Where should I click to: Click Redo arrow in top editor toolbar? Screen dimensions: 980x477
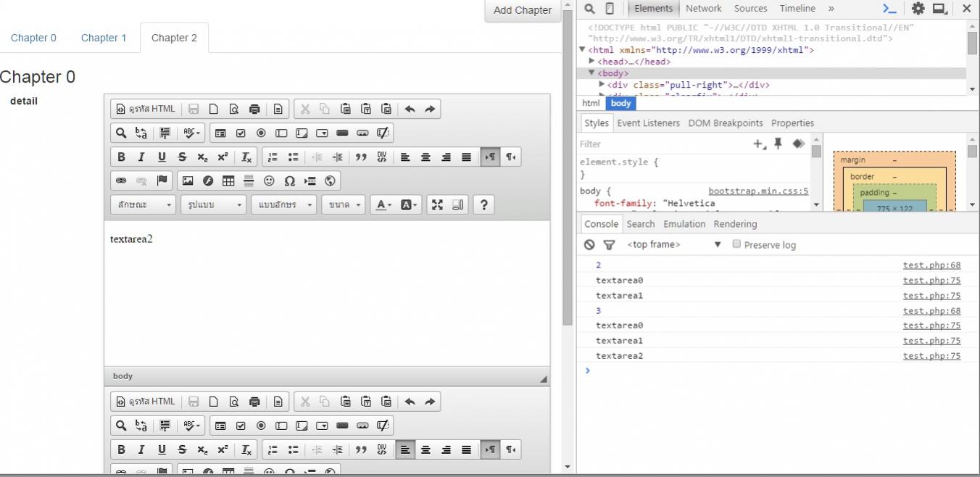pyautogui.click(x=430, y=109)
